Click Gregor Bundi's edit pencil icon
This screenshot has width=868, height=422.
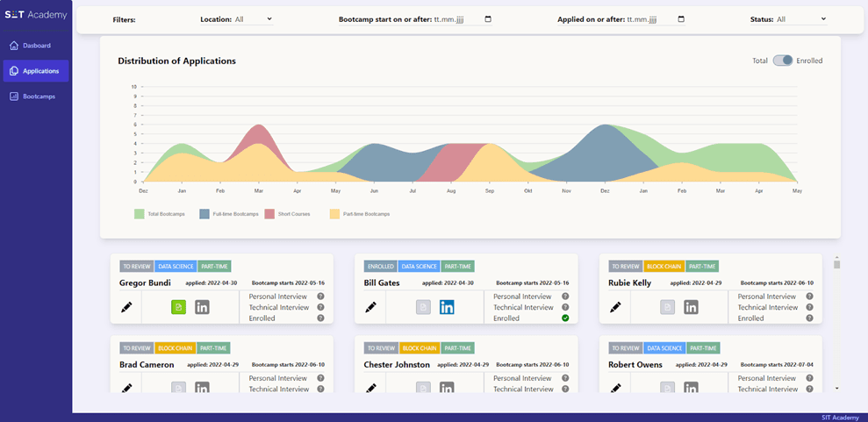(x=126, y=307)
